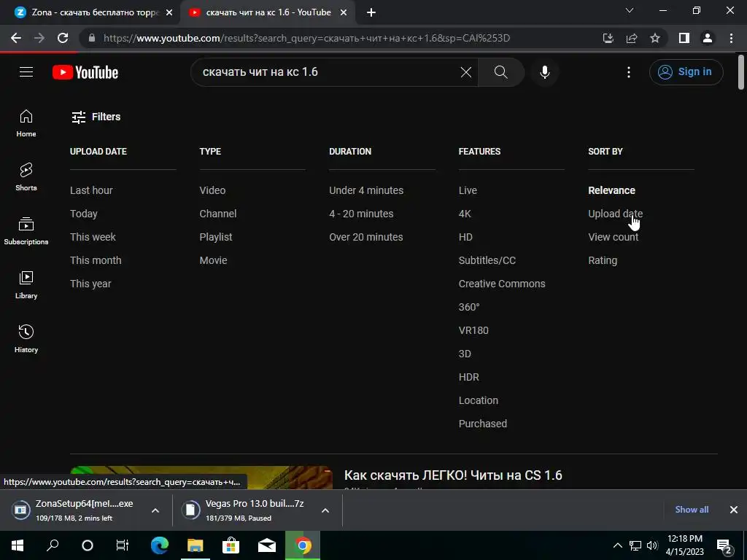Image resolution: width=747 pixels, height=560 pixels.
Task: Select the YouTube search results tab
Action: coord(268,12)
